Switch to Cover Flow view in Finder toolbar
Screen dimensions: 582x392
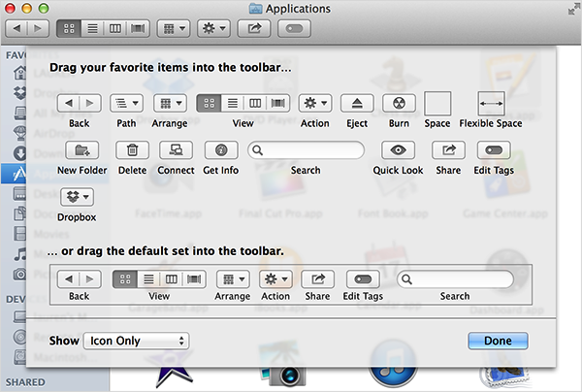tap(138, 28)
